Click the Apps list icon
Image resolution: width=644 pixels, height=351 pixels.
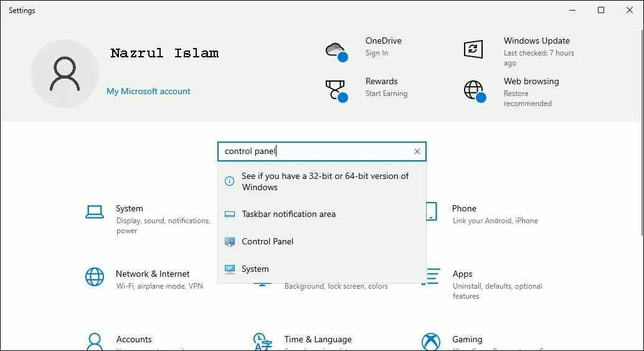point(431,276)
